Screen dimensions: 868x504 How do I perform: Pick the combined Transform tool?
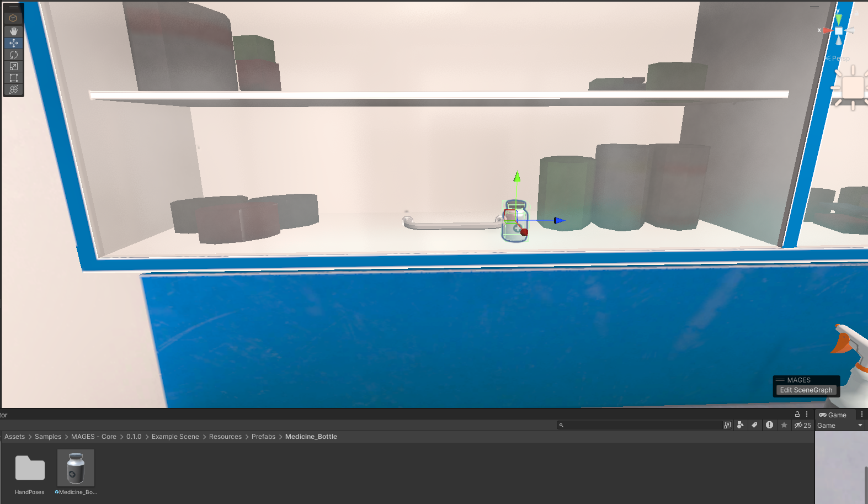pyautogui.click(x=14, y=89)
